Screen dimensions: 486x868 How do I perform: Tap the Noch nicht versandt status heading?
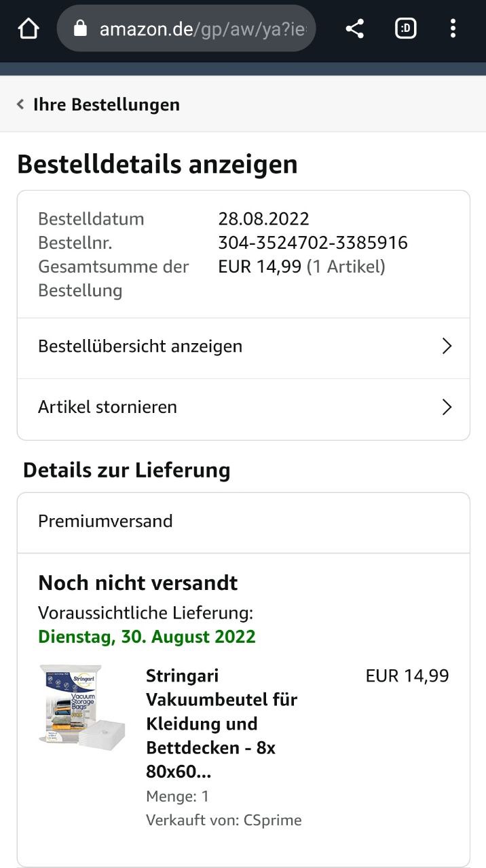(138, 583)
